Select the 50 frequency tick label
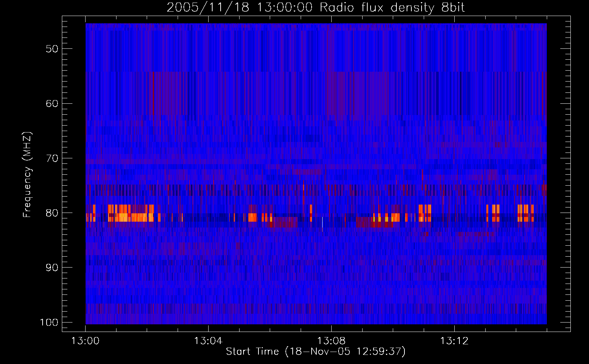Image resolution: width=589 pixels, height=364 pixels. [52, 49]
